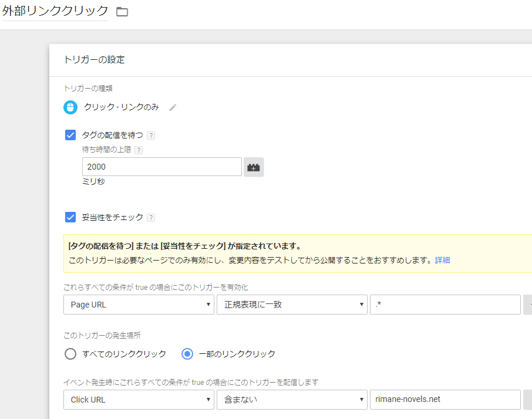Uncheck 妥当性をチェック checkbox
Screen dimensions: 532x419
coord(70,217)
